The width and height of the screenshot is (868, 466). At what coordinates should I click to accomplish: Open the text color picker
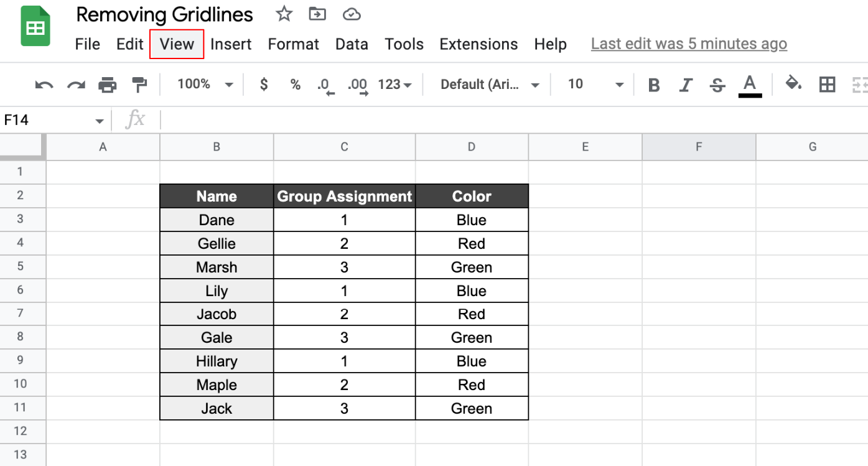[x=750, y=84]
